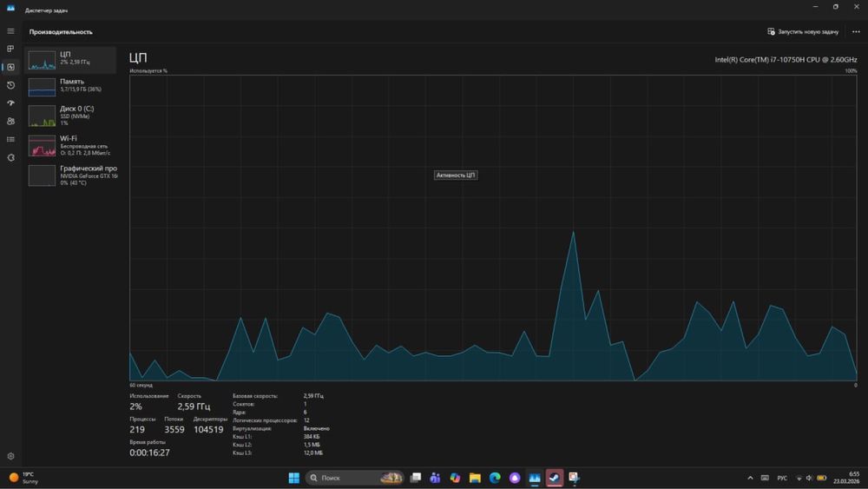Open Copilot from the taskbar
Image resolution: width=868 pixels, height=489 pixels.
click(455, 478)
